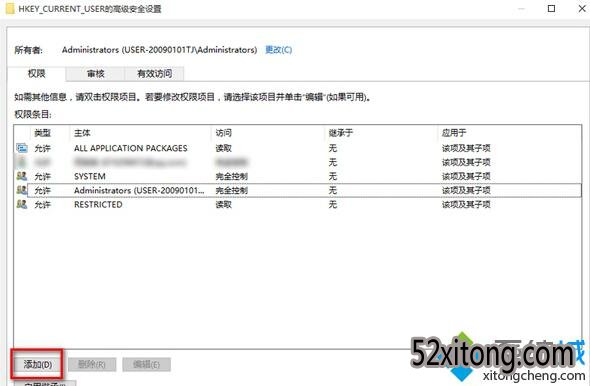Close the advanced security settings window
Image resolution: width=590 pixels, height=386 pixels.
(582, 8)
